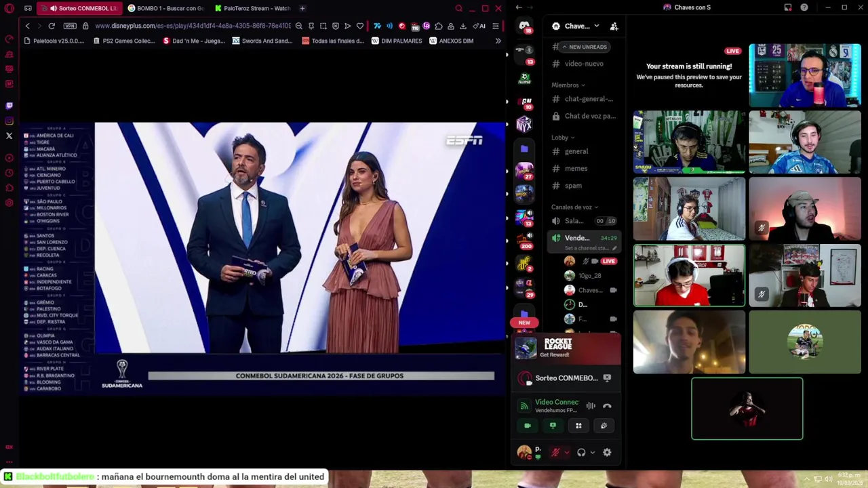Screen dimensions: 868x488
Task: Open the Discord help question mark icon
Action: point(804,7)
